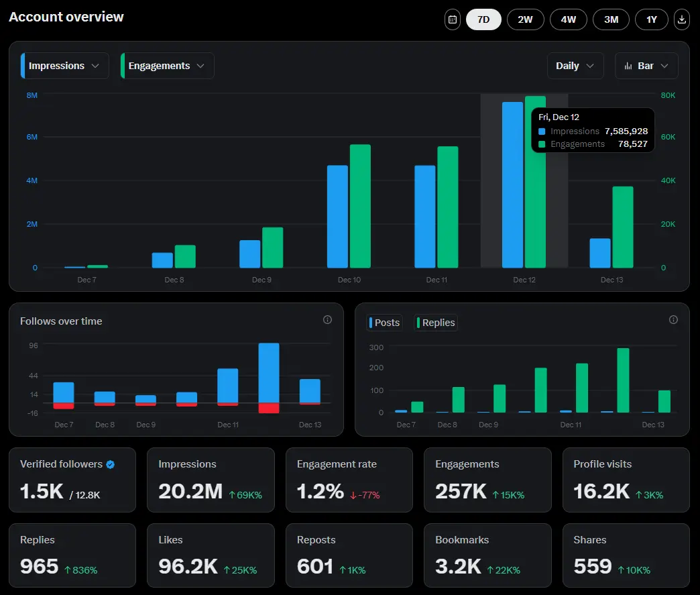Expand the Impressions metric dropdown

[65, 66]
